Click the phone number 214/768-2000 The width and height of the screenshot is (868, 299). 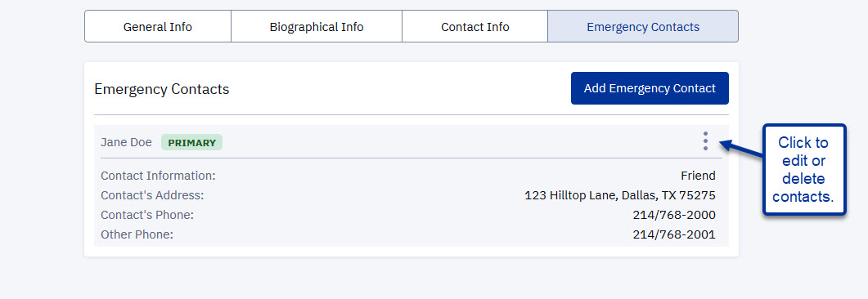(674, 215)
